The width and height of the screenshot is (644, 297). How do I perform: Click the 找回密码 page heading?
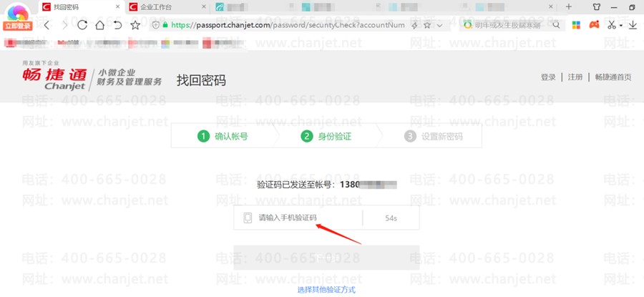201,80
